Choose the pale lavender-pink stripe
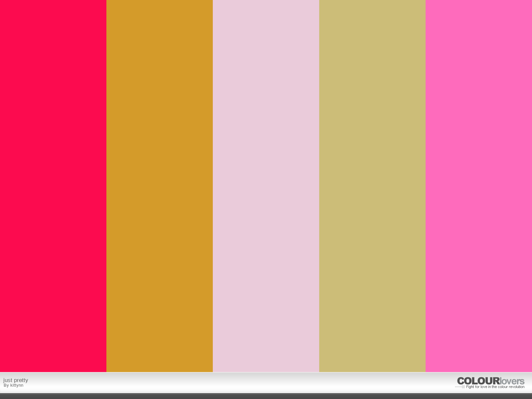This screenshot has width=532, height=399. coord(266,186)
